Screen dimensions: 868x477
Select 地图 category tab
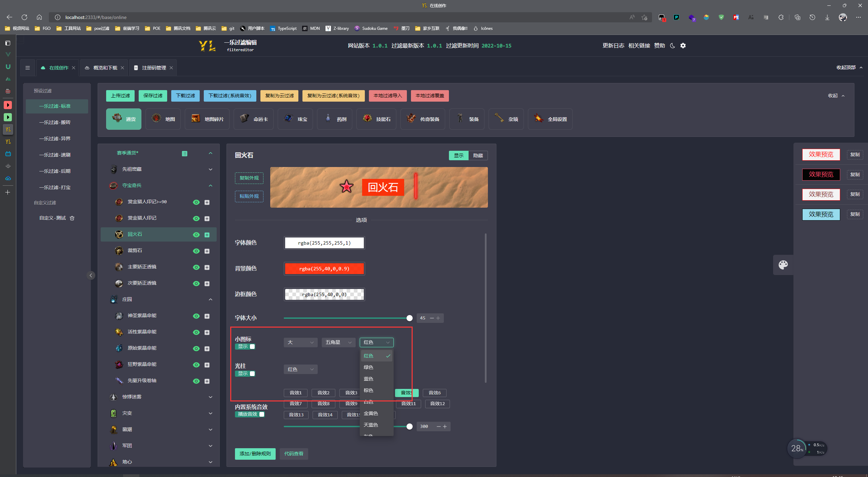[x=163, y=119]
